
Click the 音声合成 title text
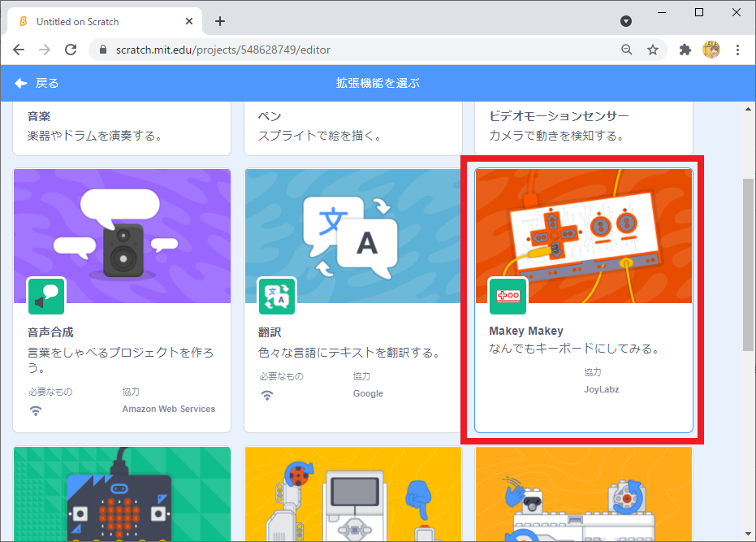(50, 332)
